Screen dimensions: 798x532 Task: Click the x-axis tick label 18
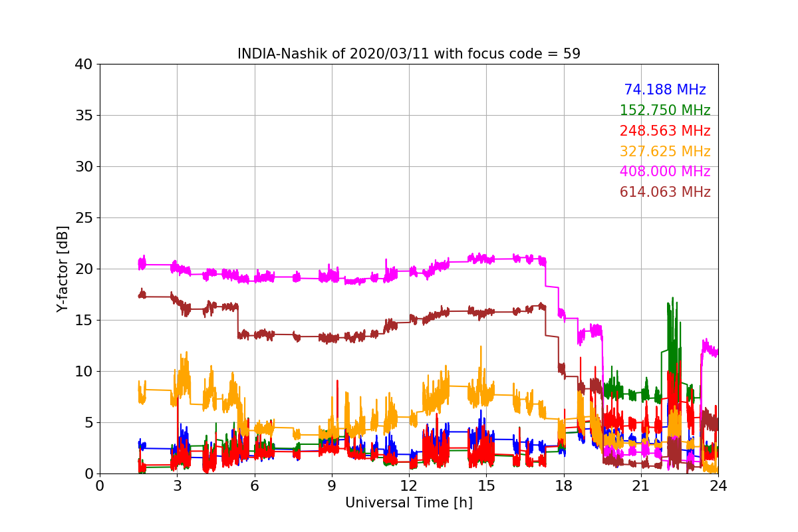click(x=563, y=485)
